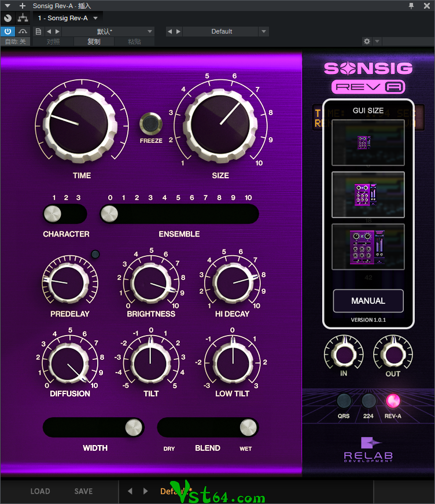Click the SIZE knob

pos(220,125)
